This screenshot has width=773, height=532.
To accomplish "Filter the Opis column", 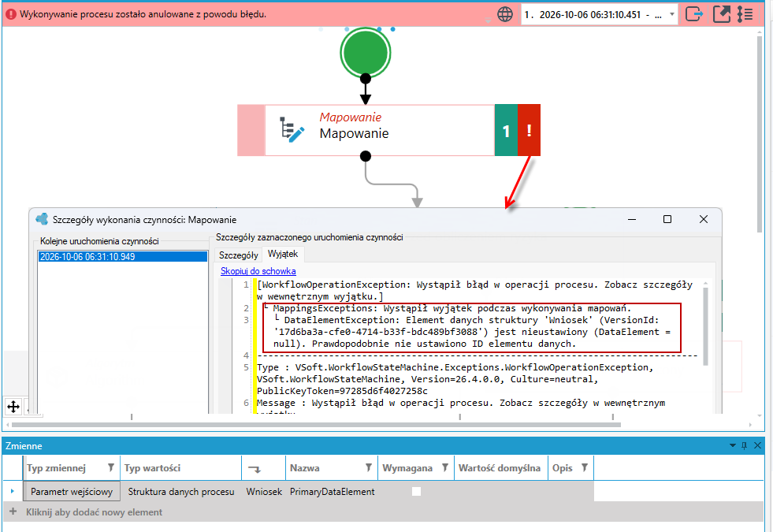I will click(x=584, y=467).
